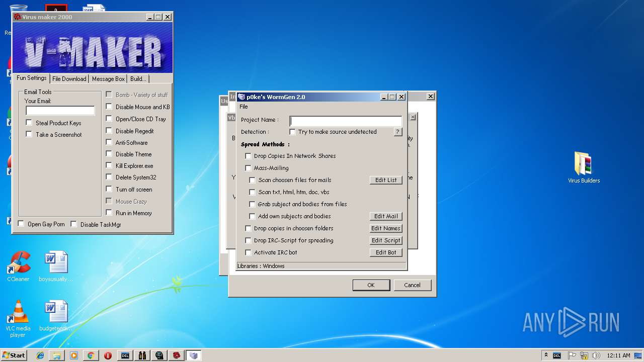The image size is (644, 362).
Task: Click the Start button
Action: point(14,355)
